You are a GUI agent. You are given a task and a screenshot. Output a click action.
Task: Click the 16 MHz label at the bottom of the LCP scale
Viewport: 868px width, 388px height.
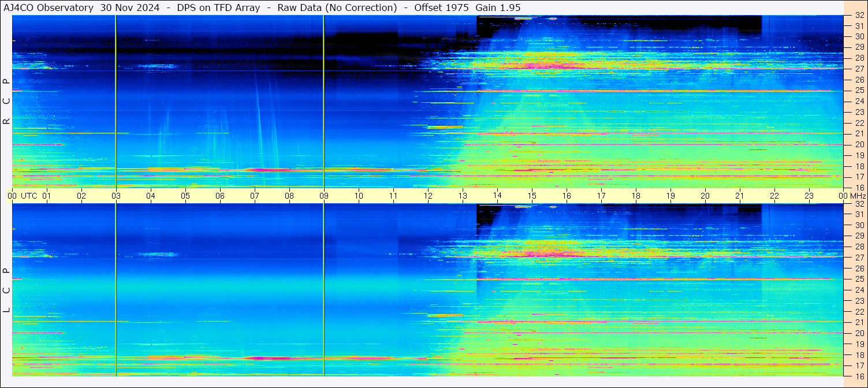859,376
